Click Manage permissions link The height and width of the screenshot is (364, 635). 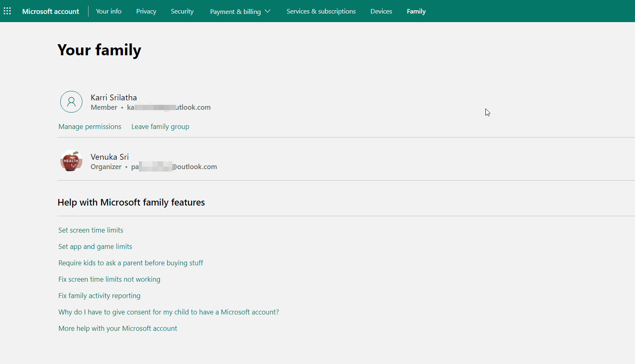coord(90,127)
